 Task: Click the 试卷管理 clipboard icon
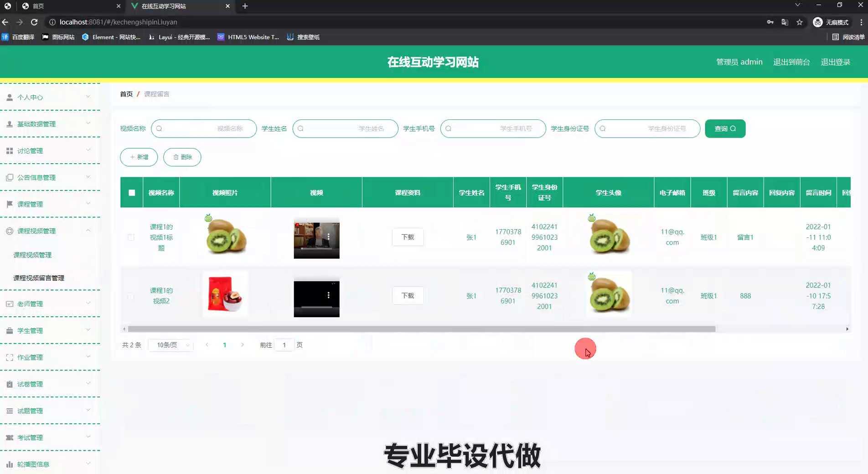click(10, 384)
